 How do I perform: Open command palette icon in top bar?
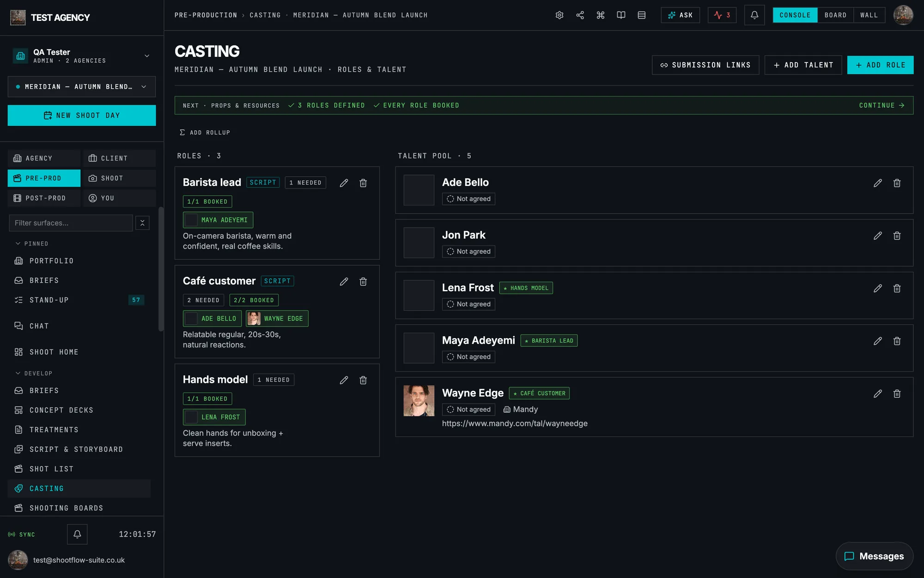click(x=601, y=15)
